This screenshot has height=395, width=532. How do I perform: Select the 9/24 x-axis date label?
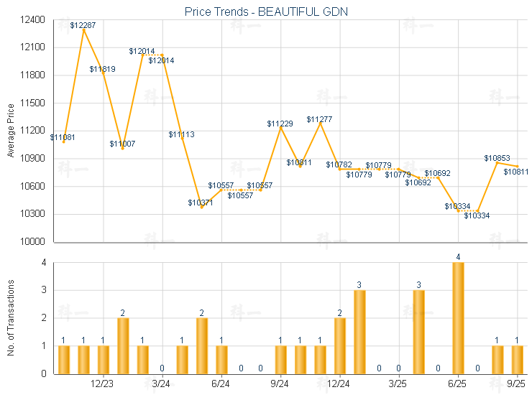(280, 385)
